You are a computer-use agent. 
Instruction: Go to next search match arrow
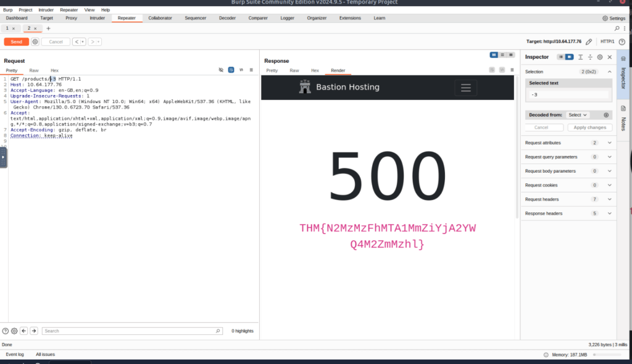[x=34, y=331]
